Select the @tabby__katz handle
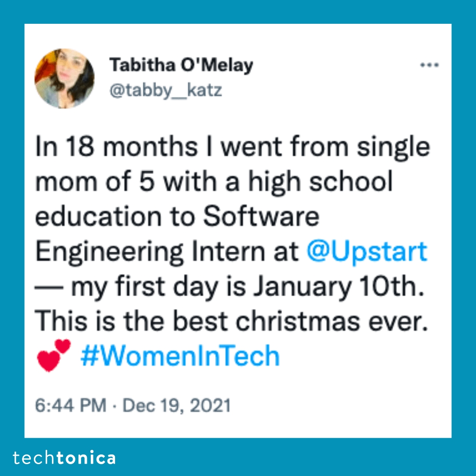 [165, 90]
